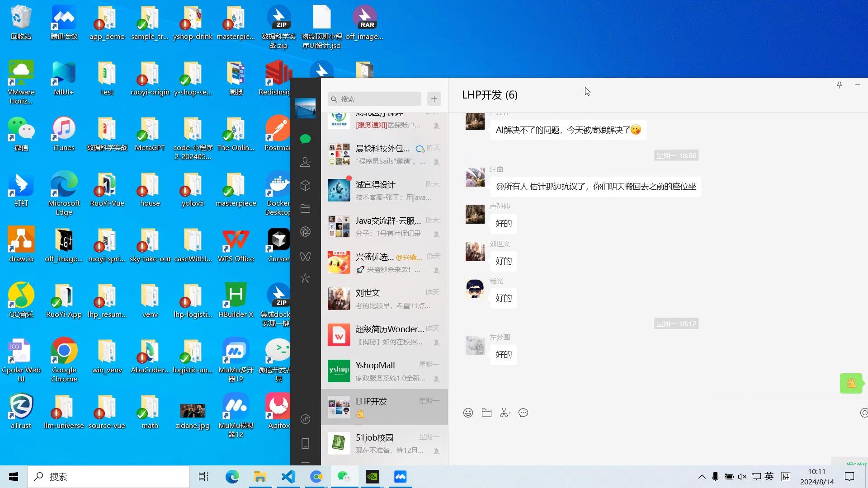Click the plus button beside WeChat search
This screenshot has height=488, width=868.
tap(434, 99)
